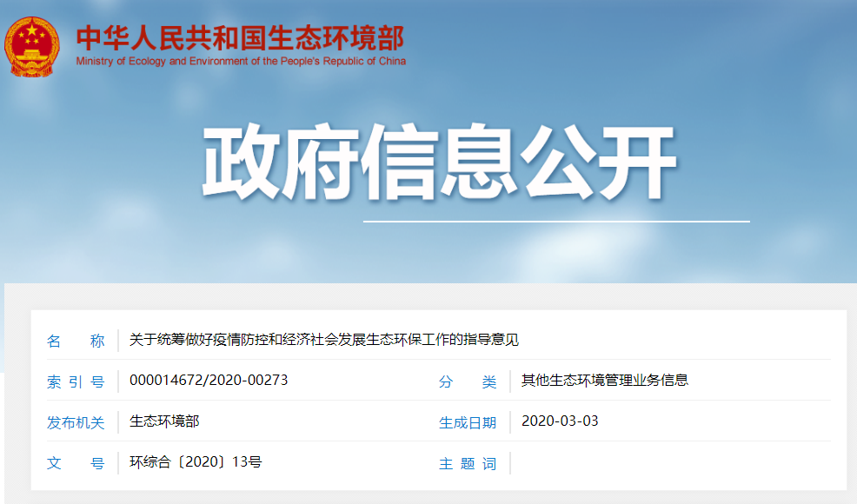Open the 中华人民共和国生态环境部 site title
The image size is (857, 504).
241,38
